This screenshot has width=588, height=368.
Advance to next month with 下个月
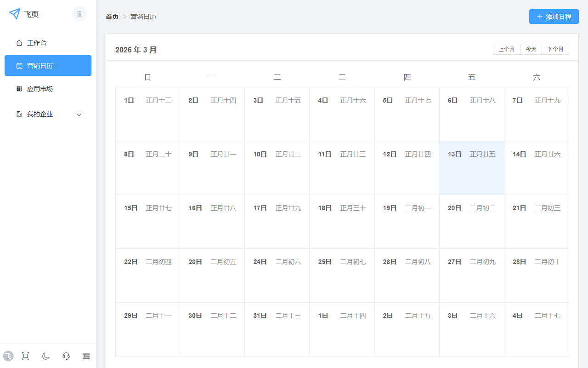[x=555, y=49]
